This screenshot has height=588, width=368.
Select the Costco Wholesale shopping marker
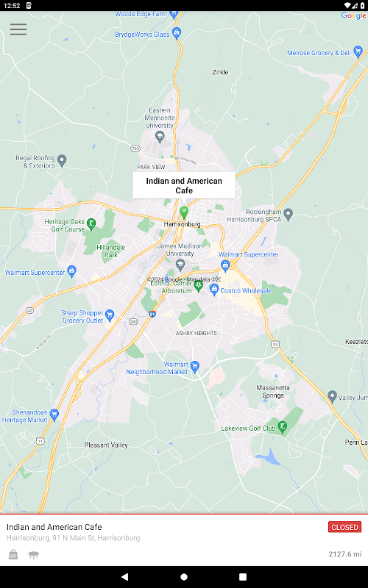pyautogui.click(x=214, y=290)
